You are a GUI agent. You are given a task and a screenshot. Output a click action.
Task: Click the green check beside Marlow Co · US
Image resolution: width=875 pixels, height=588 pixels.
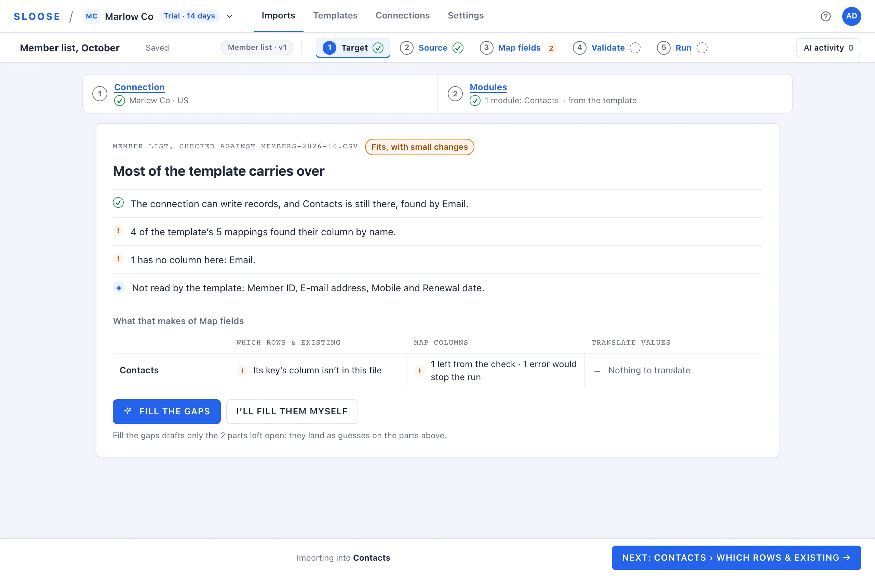point(120,101)
